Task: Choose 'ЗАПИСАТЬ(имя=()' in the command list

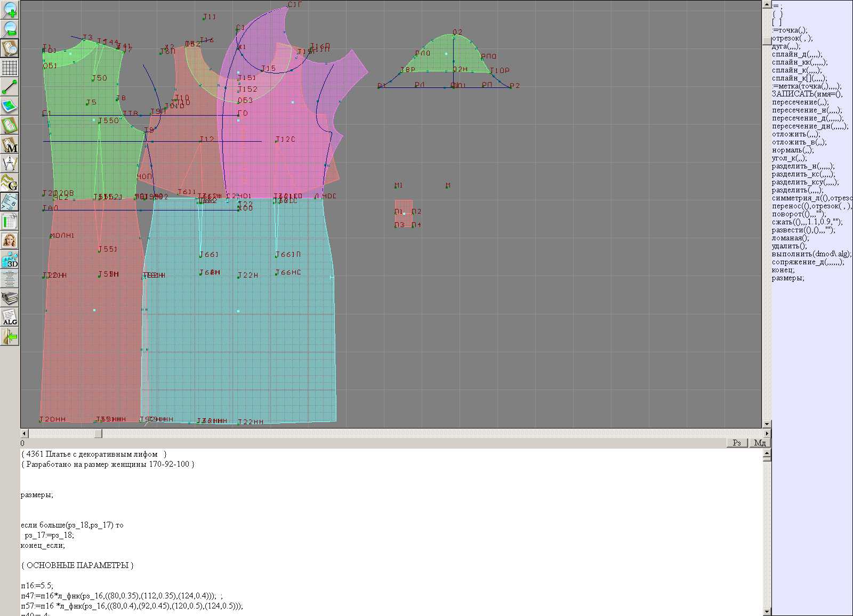Action: coord(807,94)
